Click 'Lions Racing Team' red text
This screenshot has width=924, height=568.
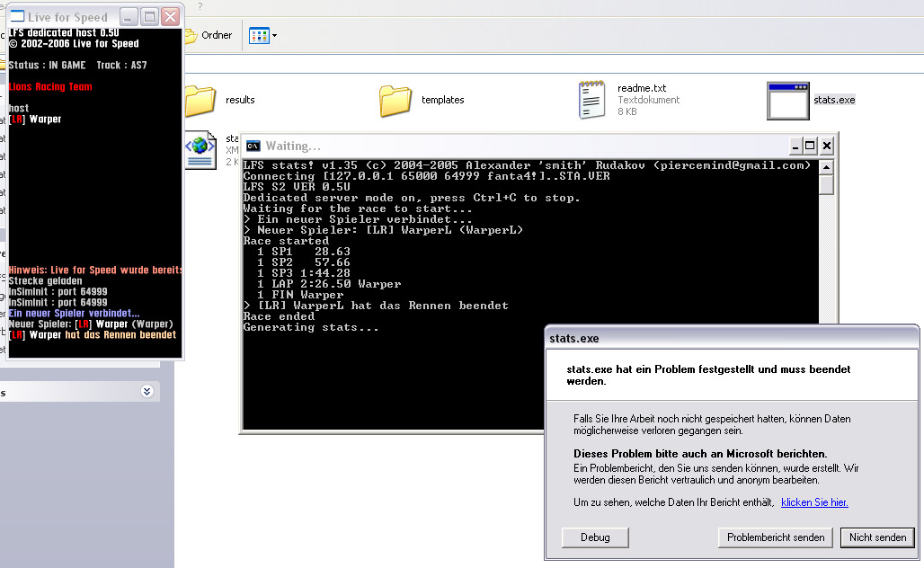(50, 86)
